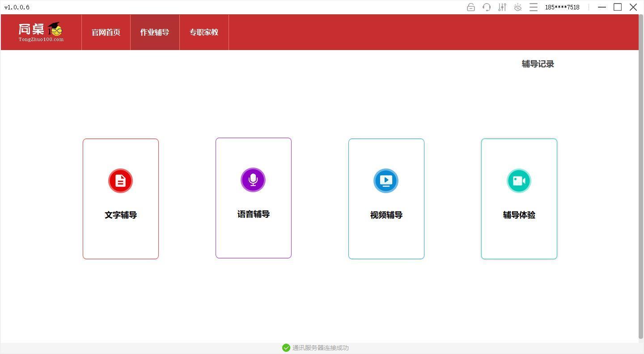Click the green check status icon
Screen dimensions: 644x354
pyautogui.click(x=286, y=348)
